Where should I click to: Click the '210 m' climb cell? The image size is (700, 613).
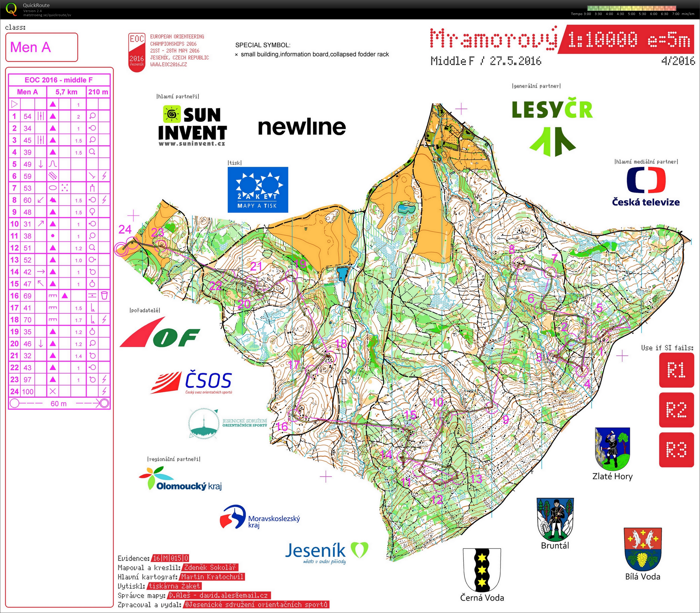(x=98, y=92)
